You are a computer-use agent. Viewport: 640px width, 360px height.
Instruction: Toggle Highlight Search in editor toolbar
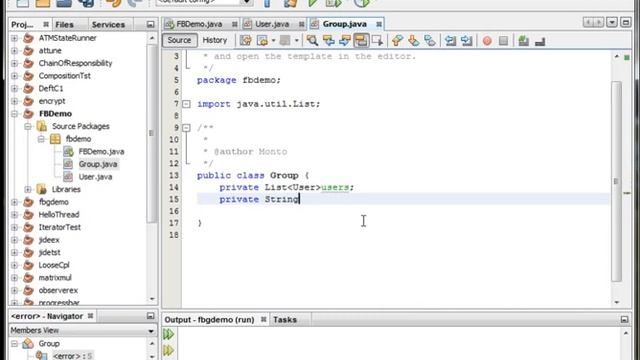361,40
